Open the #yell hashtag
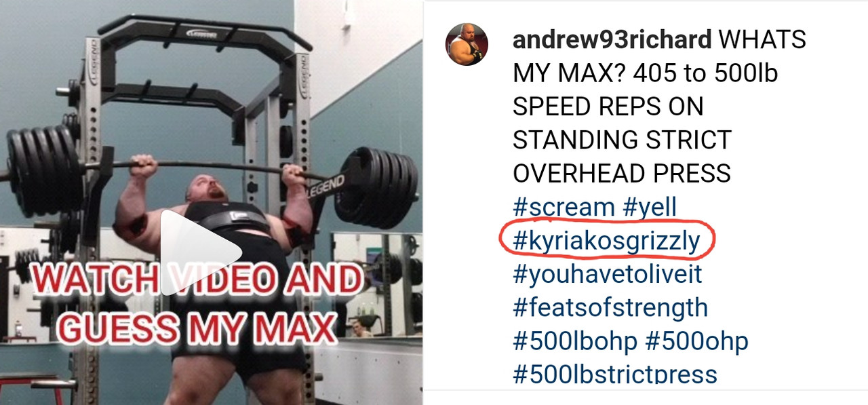This screenshot has width=868, height=405. tap(649, 207)
